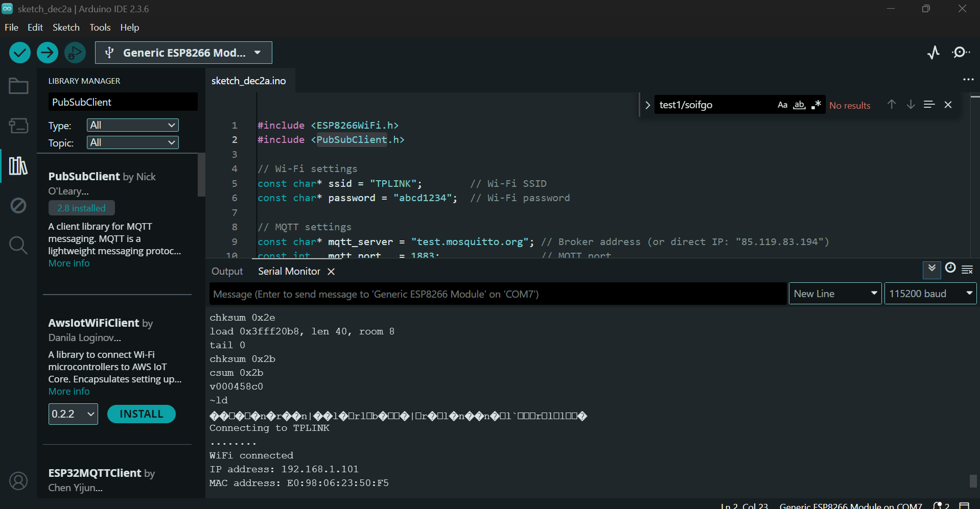Switch to the Output tab
Image resolution: width=980 pixels, height=509 pixels.
tap(227, 271)
